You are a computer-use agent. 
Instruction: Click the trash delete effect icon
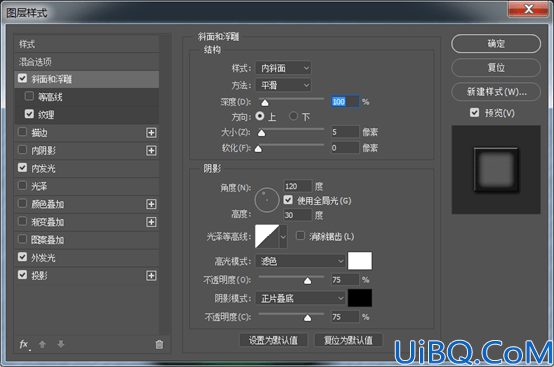159,344
